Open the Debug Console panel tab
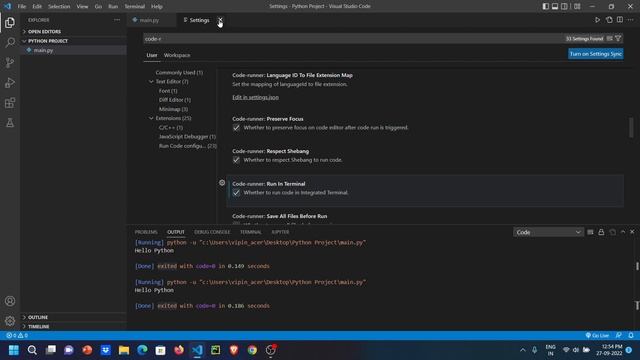Viewport: 640px width, 360px height. (x=212, y=232)
